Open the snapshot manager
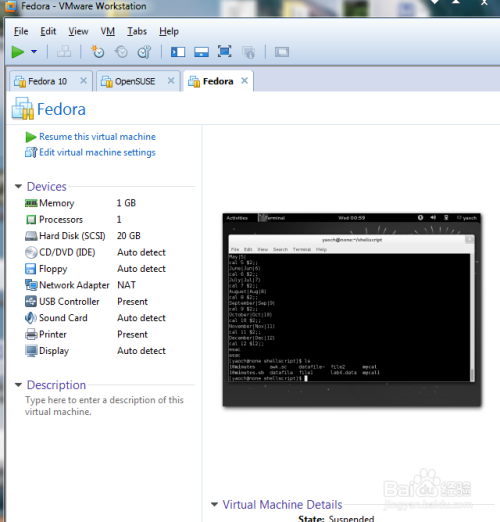 click(x=144, y=52)
